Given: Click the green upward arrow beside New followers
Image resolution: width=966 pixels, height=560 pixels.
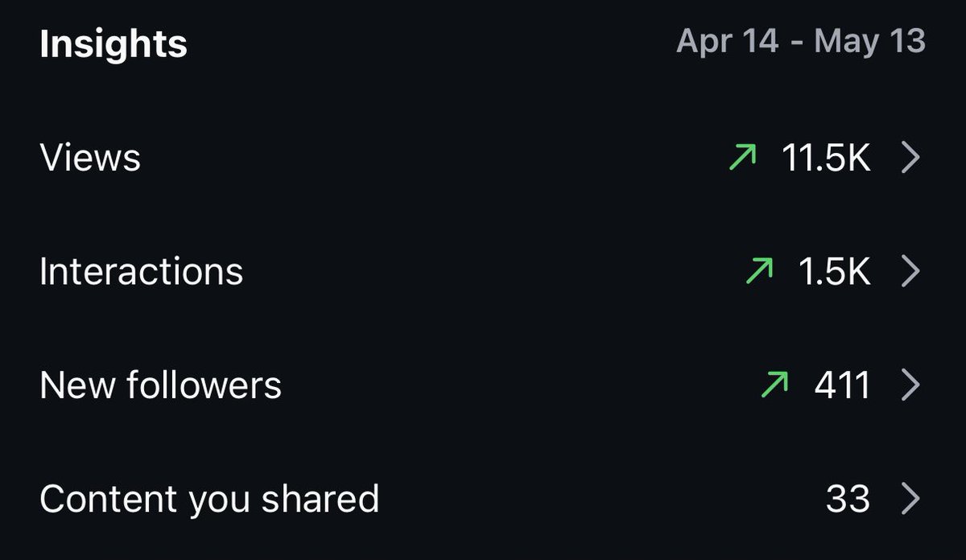Looking at the screenshot, I should point(774,386).
